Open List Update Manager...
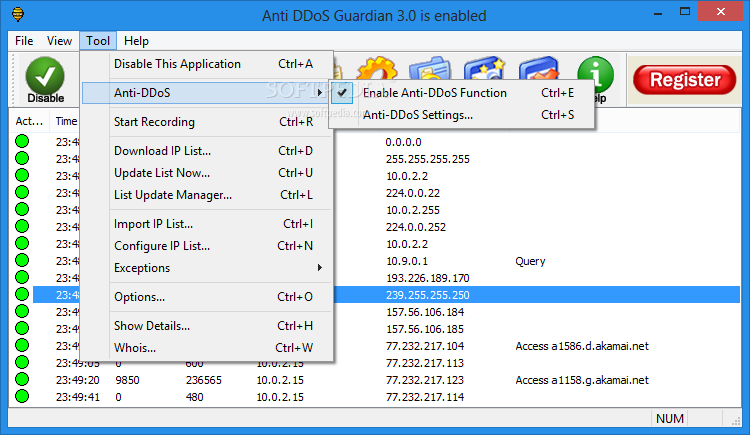750x435 pixels. click(x=207, y=195)
